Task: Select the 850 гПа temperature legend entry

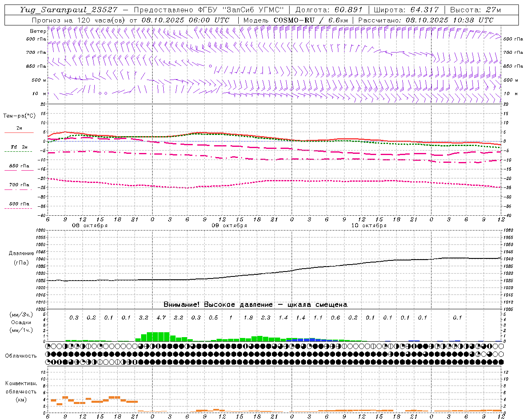Action: pyautogui.click(x=19, y=168)
